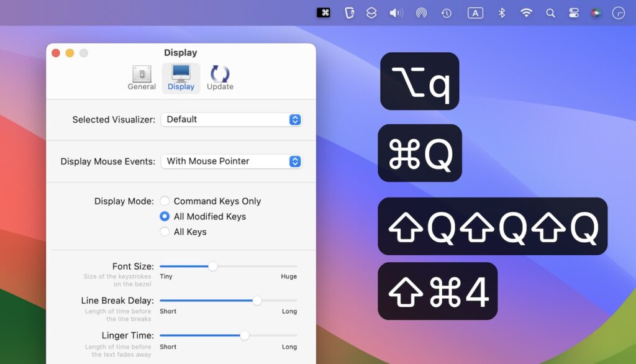The width and height of the screenshot is (636, 364).
Task: Open Control Center in the menu bar
Action: pyautogui.click(x=573, y=12)
